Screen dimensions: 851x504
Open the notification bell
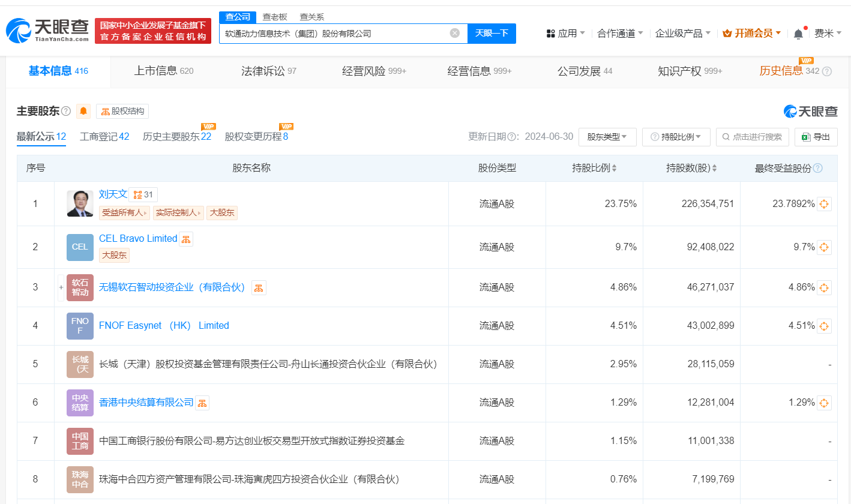tap(798, 34)
